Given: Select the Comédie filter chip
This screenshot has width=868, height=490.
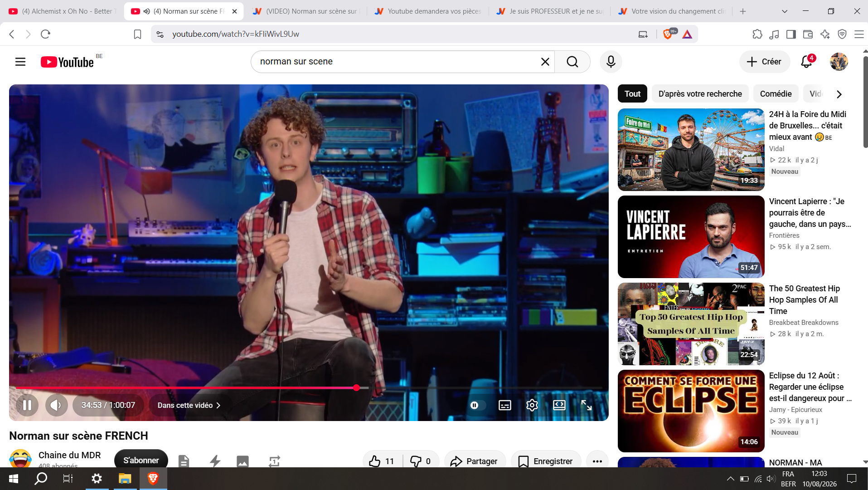Looking at the screenshot, I should 776,94.
